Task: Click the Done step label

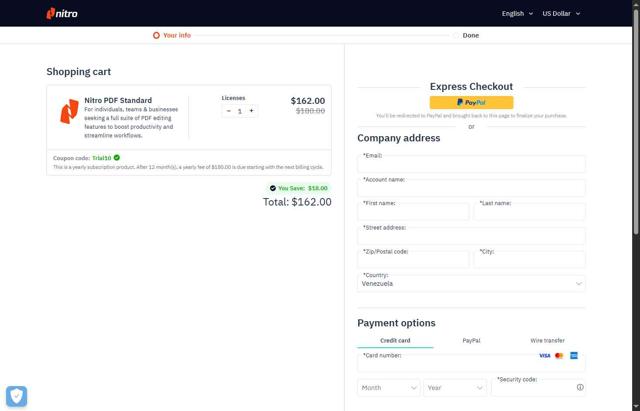Action: point(471,36)
